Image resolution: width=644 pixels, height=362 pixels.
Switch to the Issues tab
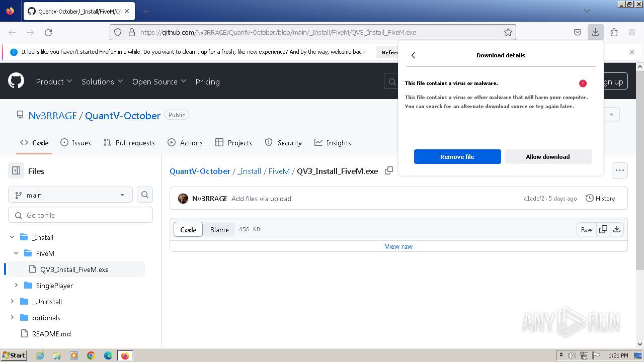(x=75, y=143)
